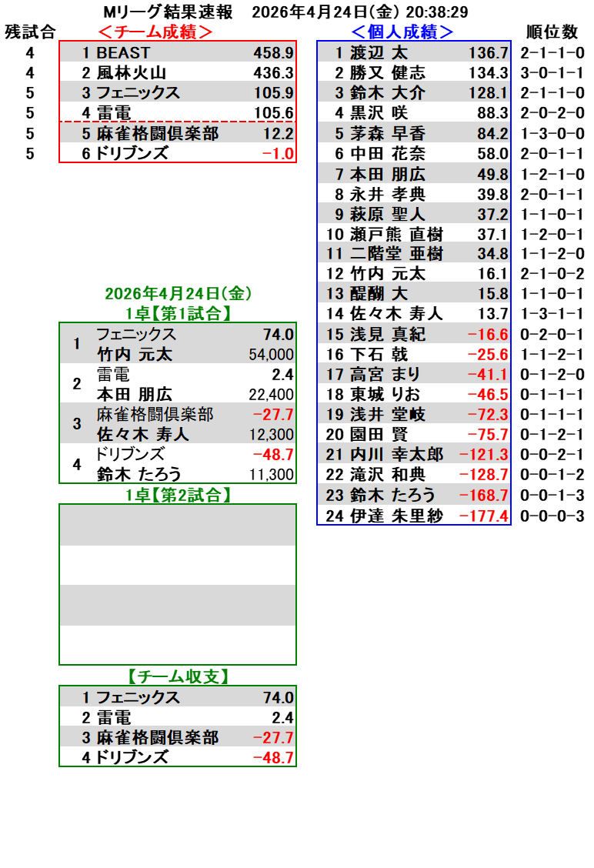Screen dimensions: 594x868
Task: Click the 3-0-1-1 placement record
Action: [552, 72]
